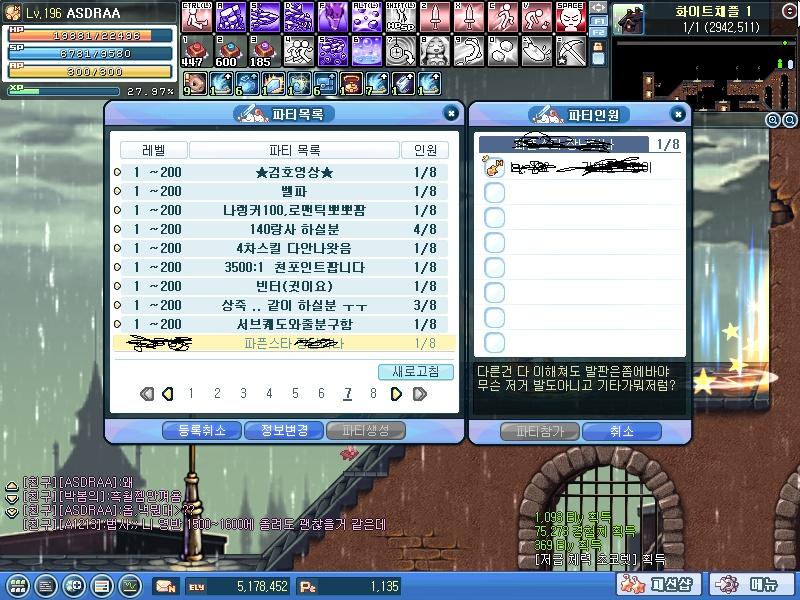This screenshot has width=800, height=600.
Task: Select the pickaxe tool in the = slot
Action: (571, 51)
